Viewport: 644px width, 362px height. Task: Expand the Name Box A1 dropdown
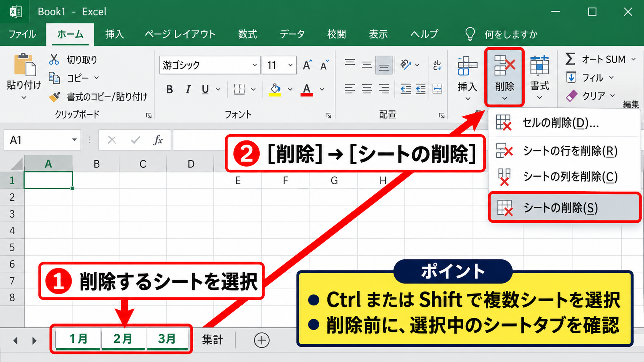[74, 140]
